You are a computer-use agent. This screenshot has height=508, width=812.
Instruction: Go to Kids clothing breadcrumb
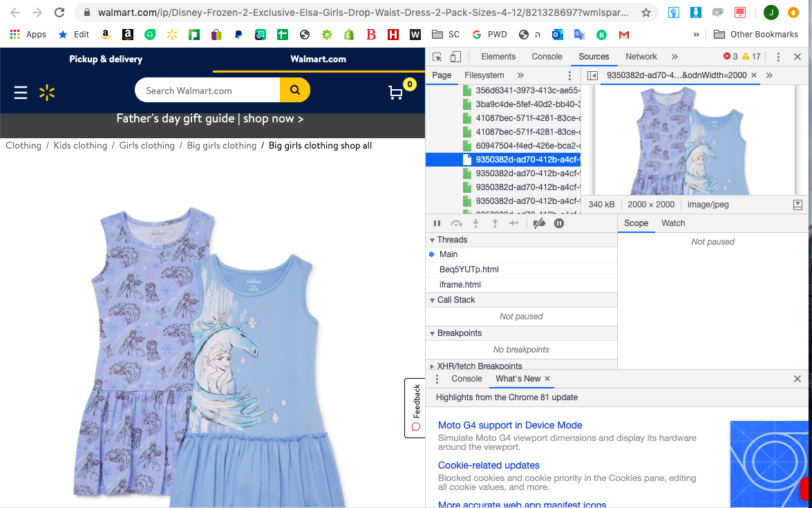pos(80,146)
